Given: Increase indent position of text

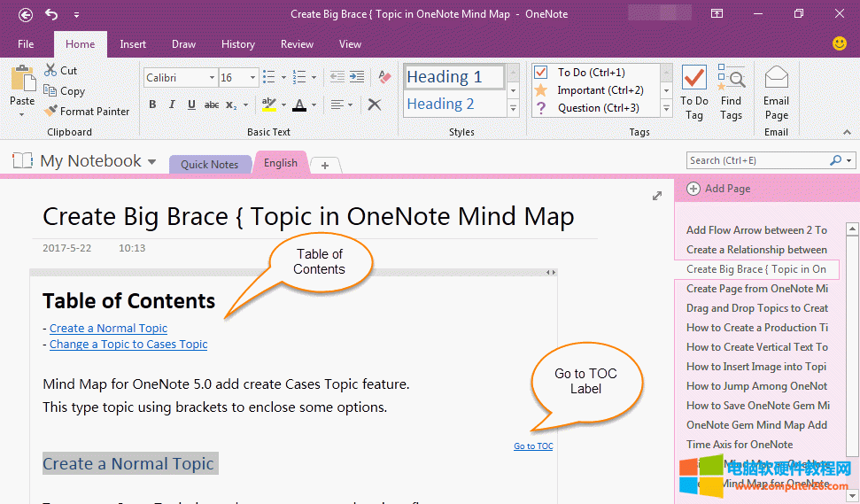Looking at the screenshot, I should 356,77.
